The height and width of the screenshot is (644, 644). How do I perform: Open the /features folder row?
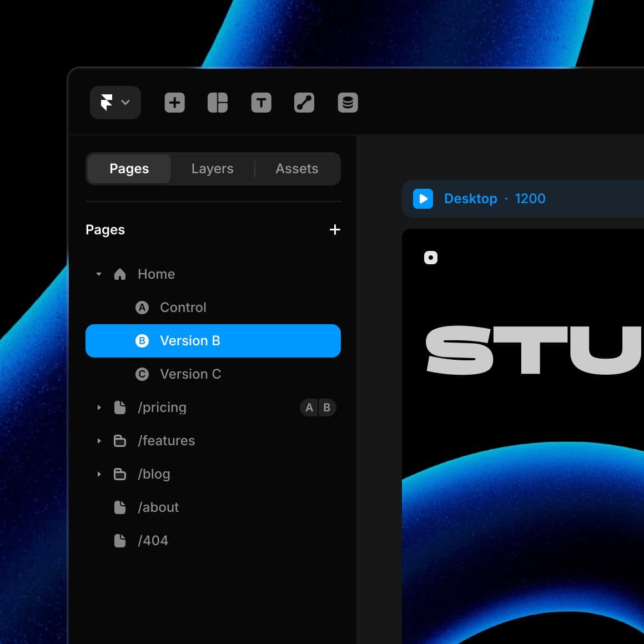point(213,441)
